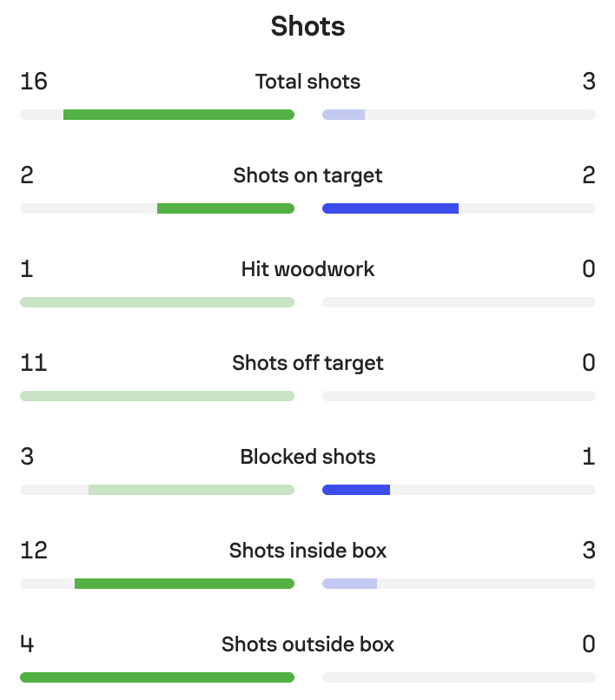
Task: Select the Blocked shots label
Action: tap(307, 457)
